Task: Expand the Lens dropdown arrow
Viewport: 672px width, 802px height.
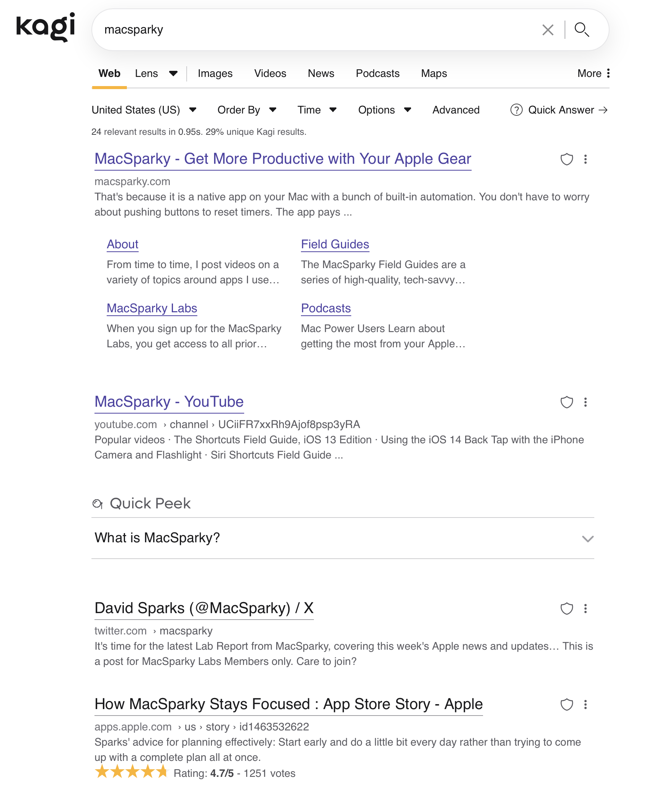Action: (x=173, y=73)
